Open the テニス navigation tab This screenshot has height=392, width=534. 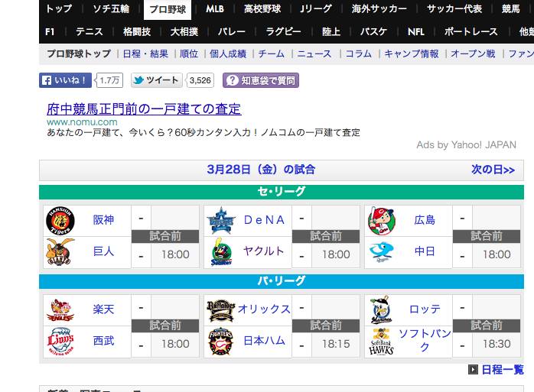(90, 32)
